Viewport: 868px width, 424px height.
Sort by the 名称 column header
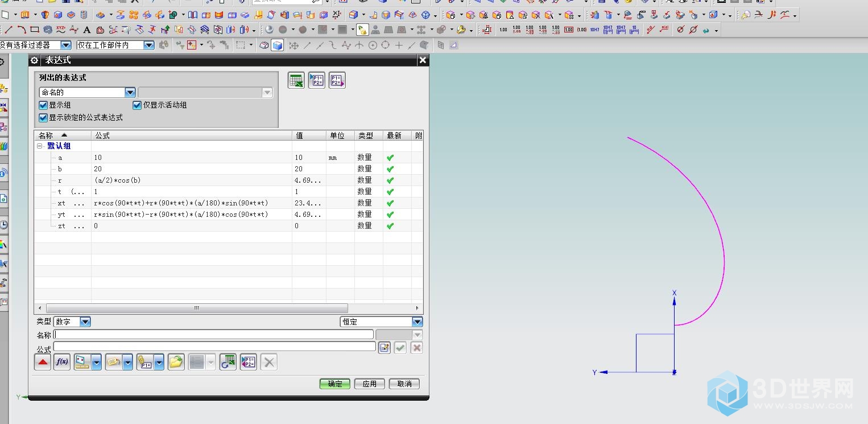click(63, 135)
